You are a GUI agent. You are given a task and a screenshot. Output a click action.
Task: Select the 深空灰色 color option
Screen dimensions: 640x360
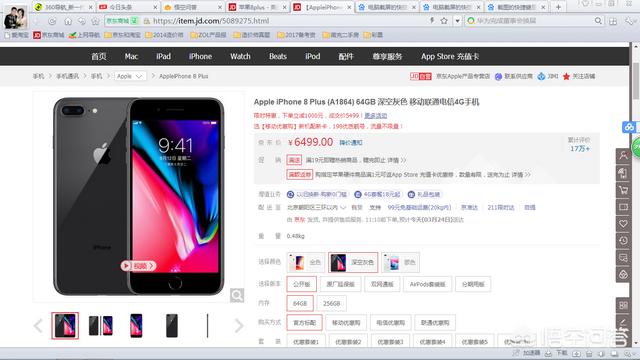pos(353,262)
